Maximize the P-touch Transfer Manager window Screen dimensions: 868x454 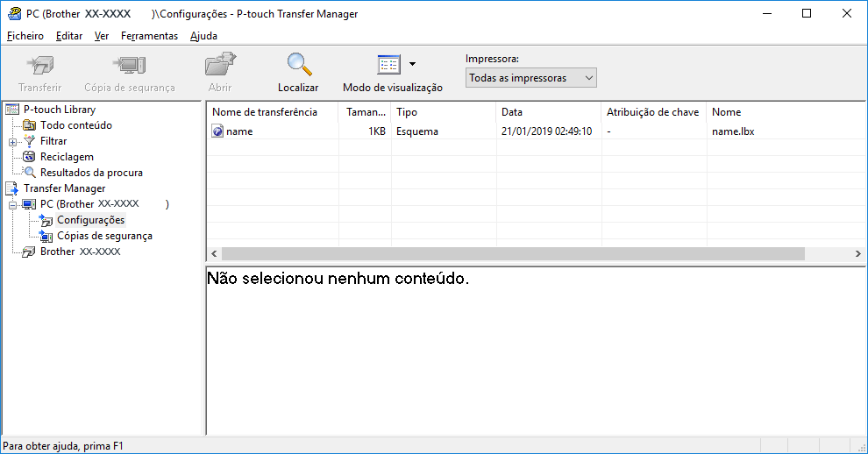click(x=807, y=14)
